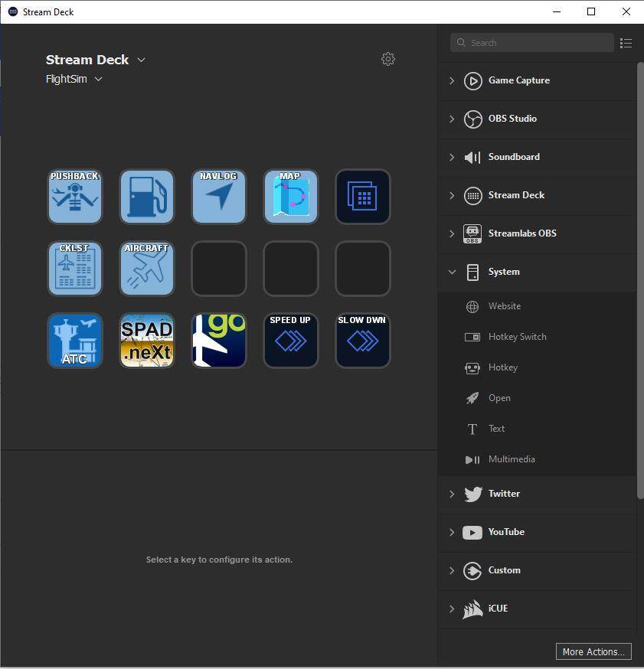Click the CKLST checklist key

tap(74, 269)
